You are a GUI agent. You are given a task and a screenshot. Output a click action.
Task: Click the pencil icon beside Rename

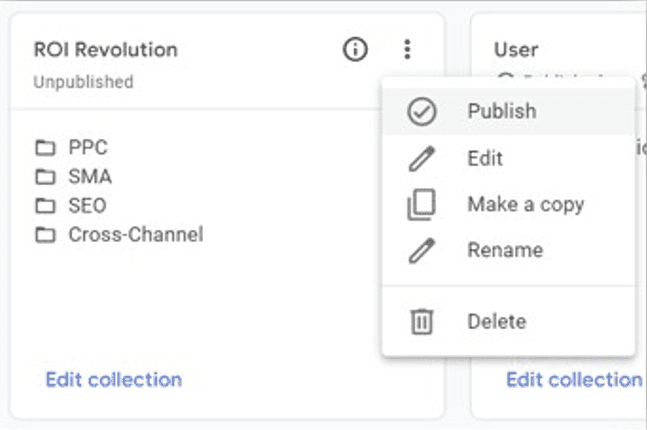(421, 250)
